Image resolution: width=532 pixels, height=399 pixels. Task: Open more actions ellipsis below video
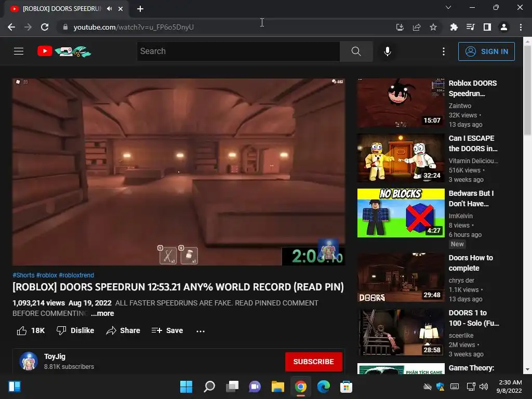click(x=201, y=331)
